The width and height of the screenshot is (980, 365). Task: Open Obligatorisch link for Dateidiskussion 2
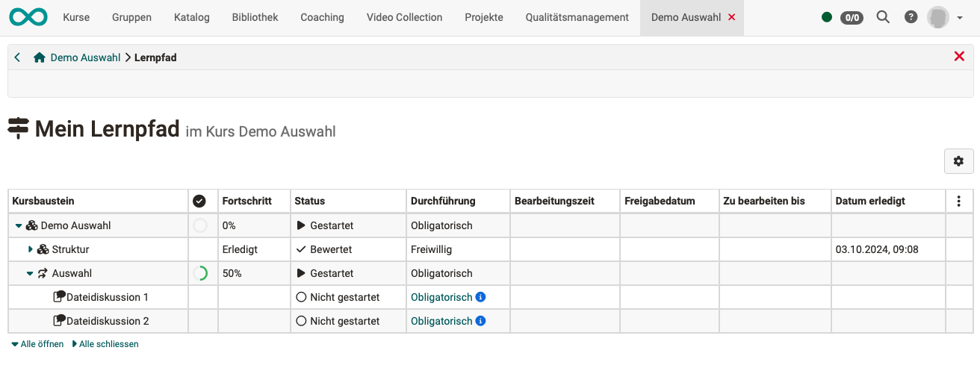click(x=441, y=321)
